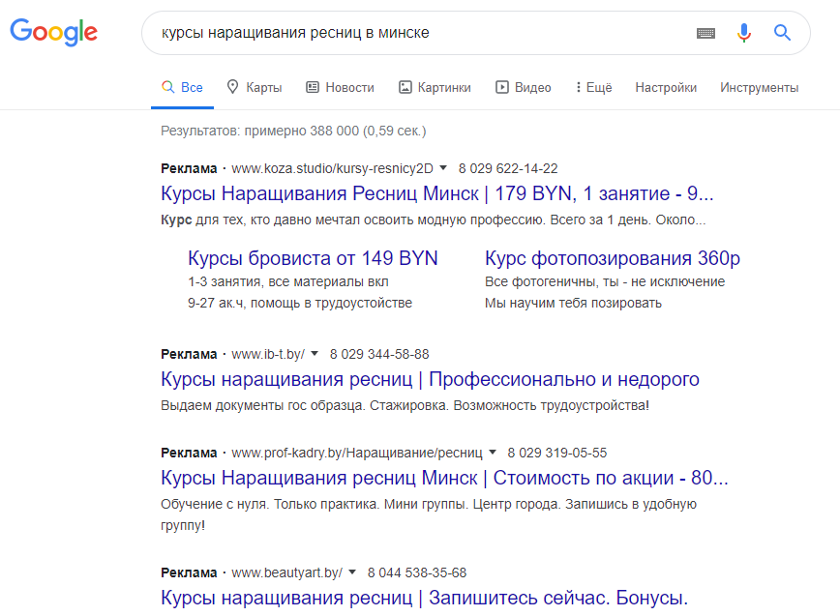The image size is (840, 616).
Task: Open the Запишитесь сейчас. Бонусы ad link
Action: [424, 598]
